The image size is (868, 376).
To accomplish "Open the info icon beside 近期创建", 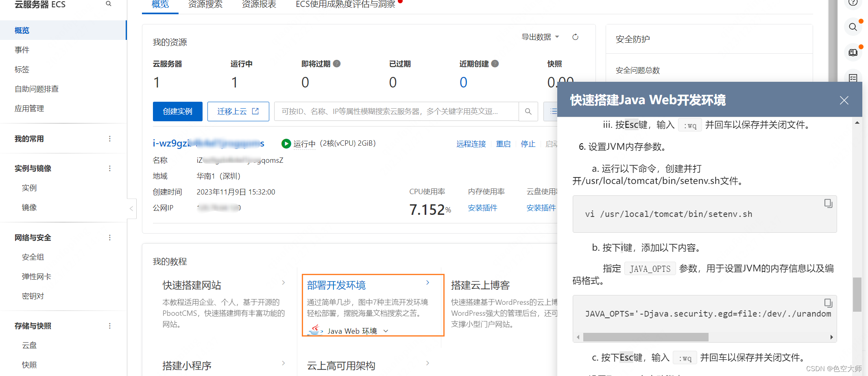I will click(x=495, y=63).
